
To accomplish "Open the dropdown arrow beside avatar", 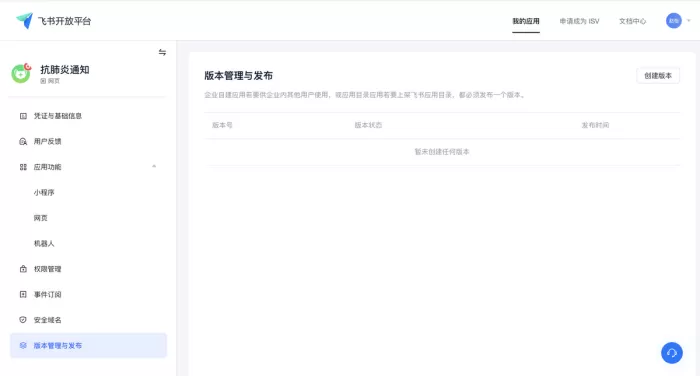I will (689, 21).
